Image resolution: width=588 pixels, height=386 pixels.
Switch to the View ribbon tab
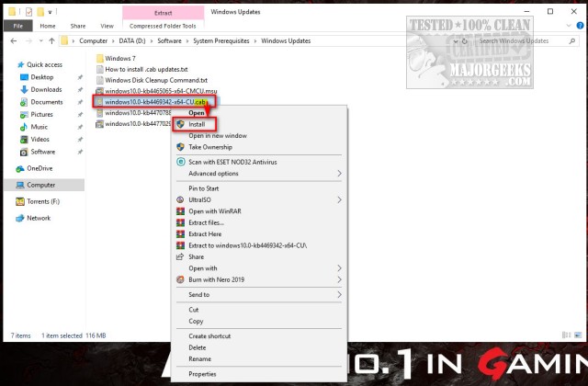[x=107, y=26]
